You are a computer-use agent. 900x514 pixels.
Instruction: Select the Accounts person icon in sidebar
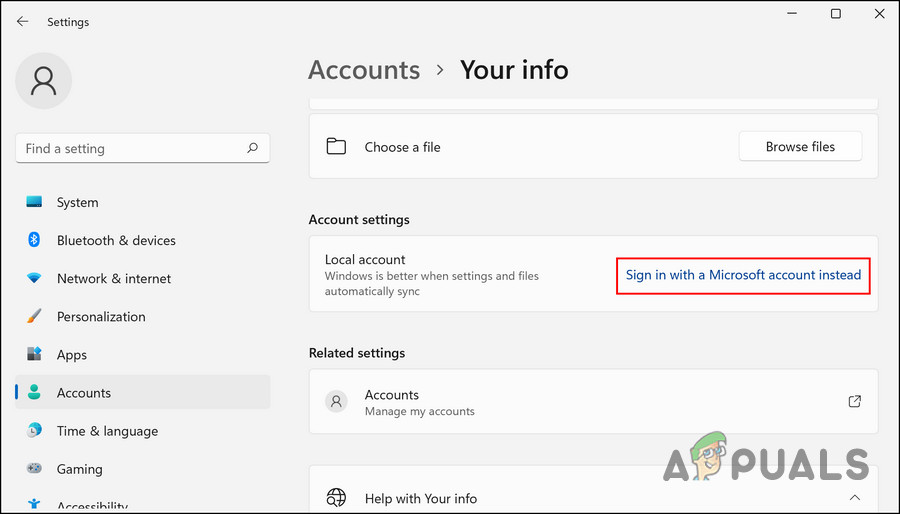(x=34, y=392)
